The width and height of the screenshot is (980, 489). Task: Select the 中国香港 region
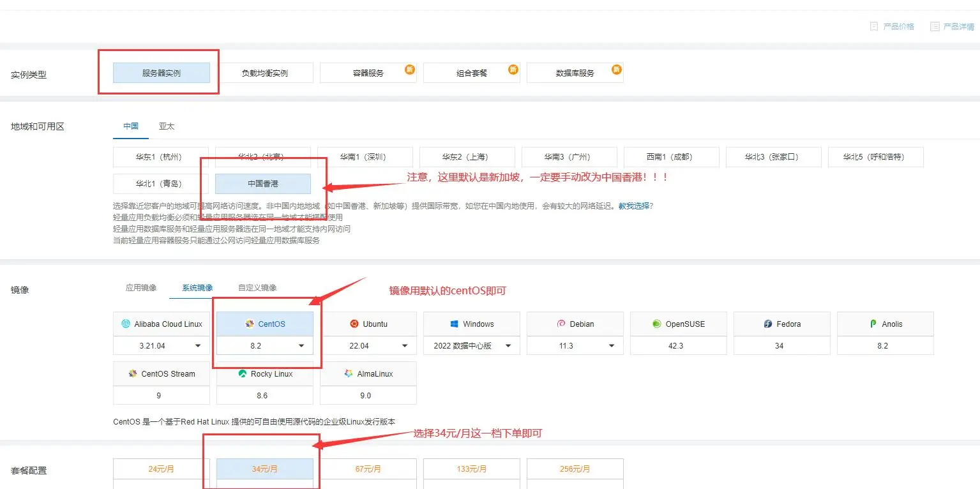click(x=263, y=184)
